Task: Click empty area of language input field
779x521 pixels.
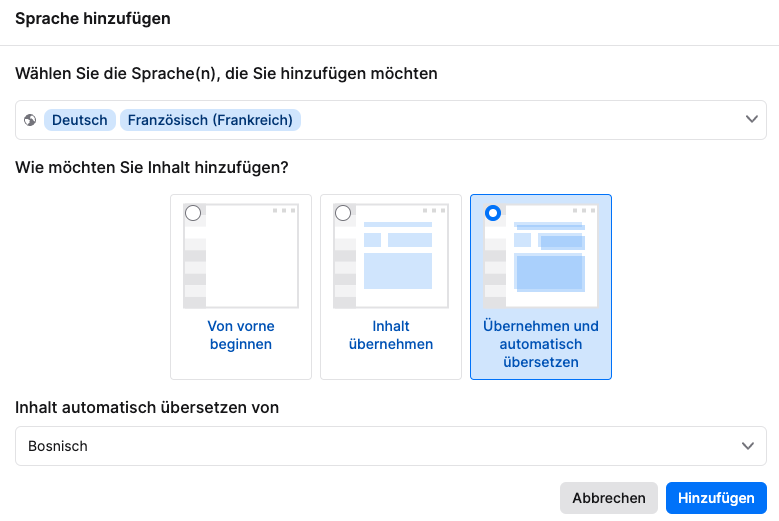Action: pyautogui.click(x=520, y=120)
